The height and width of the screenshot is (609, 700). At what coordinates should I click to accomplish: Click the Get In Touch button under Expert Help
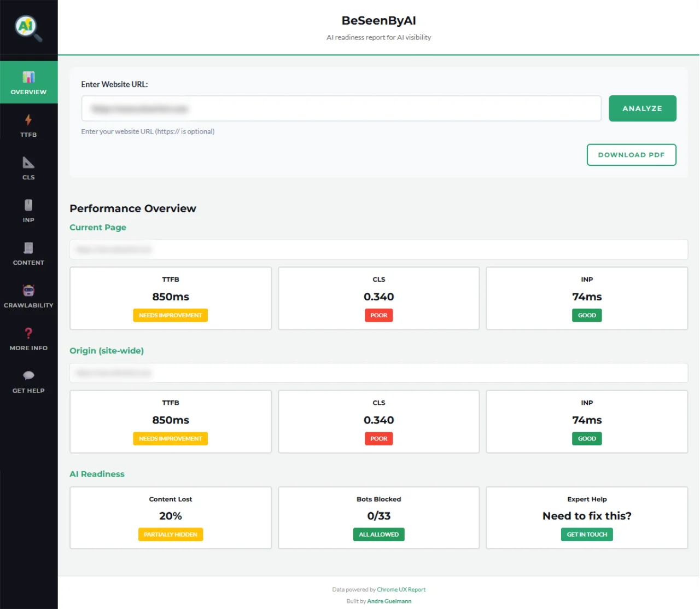click(587, 535)
